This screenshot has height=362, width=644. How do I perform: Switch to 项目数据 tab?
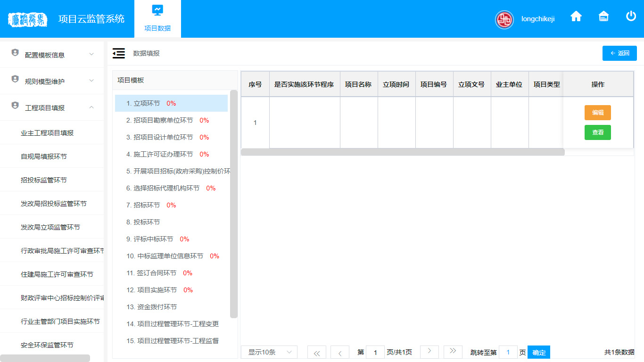157,19
